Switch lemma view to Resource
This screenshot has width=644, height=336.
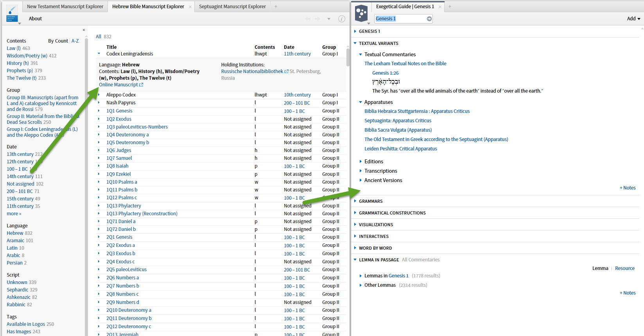(625, 268)
